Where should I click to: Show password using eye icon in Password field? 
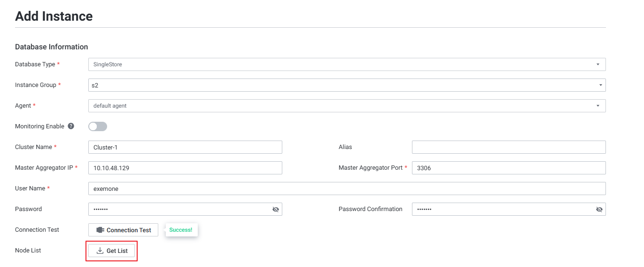276,209
